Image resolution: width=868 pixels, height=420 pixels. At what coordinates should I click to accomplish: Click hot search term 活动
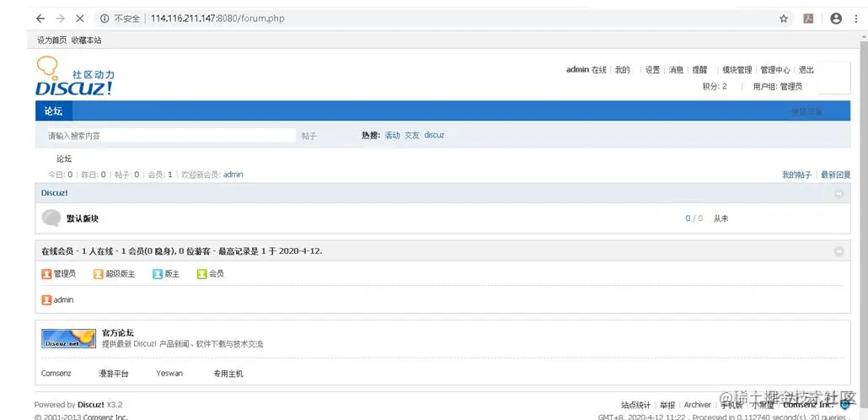(x=393, y=135)
